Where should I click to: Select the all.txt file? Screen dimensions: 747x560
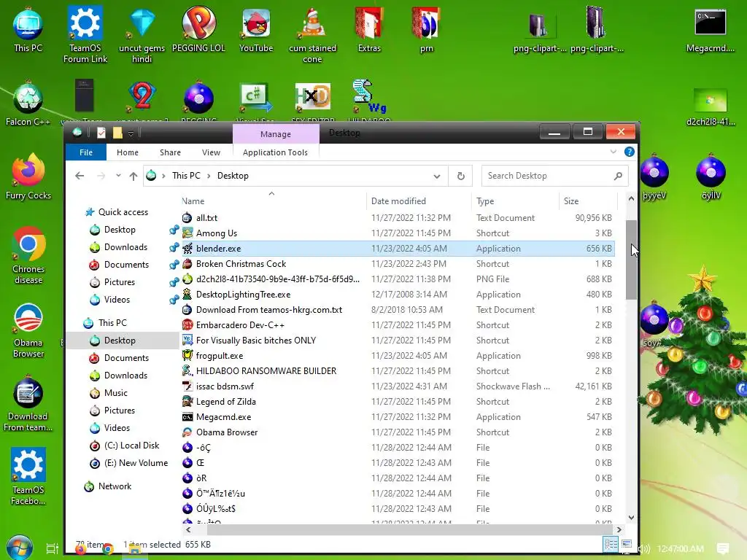point(398,218)
